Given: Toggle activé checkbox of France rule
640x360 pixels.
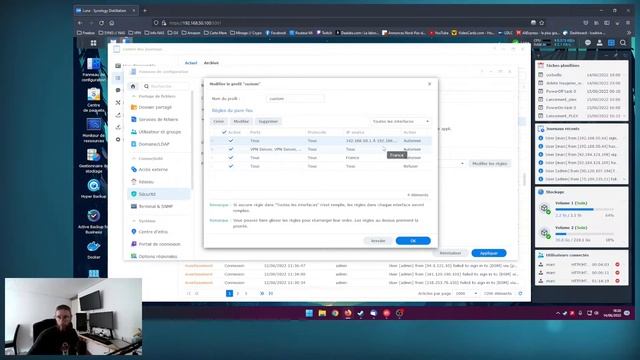Looking at the screenshot, I should [231, 158].
